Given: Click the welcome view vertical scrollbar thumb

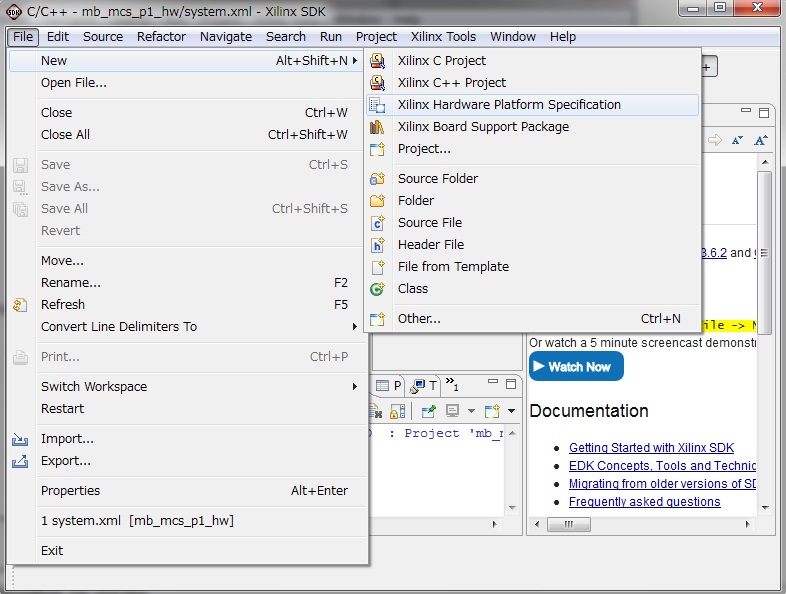Looking at the screenshot, I should click(x=764, y=253).
